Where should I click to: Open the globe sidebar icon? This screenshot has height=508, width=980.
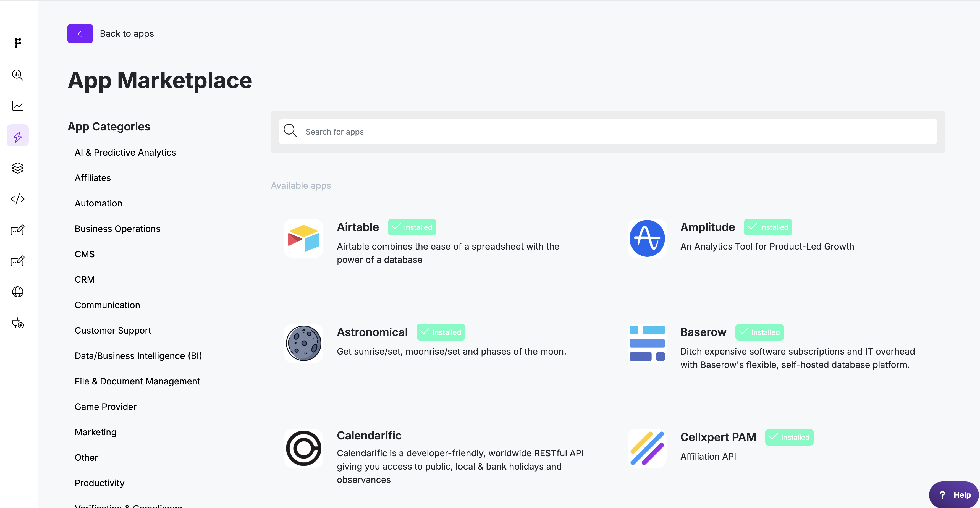(17, 292)
